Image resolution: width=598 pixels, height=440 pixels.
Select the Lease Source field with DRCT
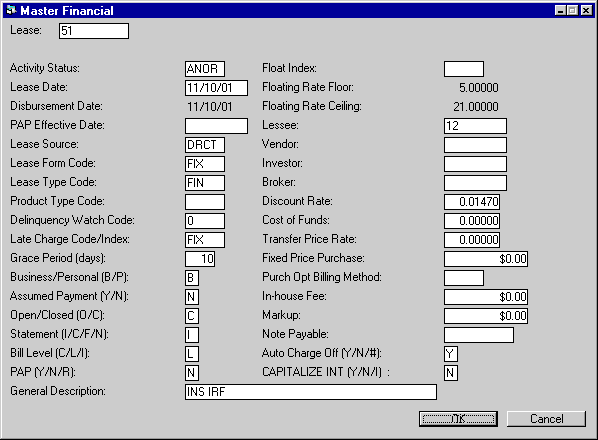(205, 145)
